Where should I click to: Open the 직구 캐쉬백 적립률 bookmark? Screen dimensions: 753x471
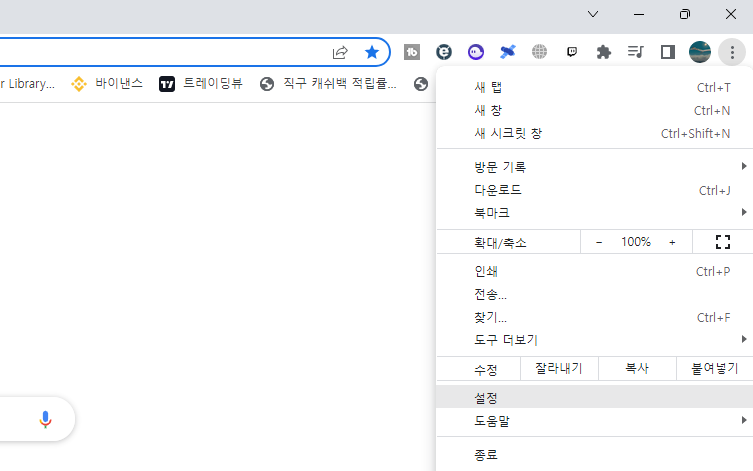pos(328,84)
